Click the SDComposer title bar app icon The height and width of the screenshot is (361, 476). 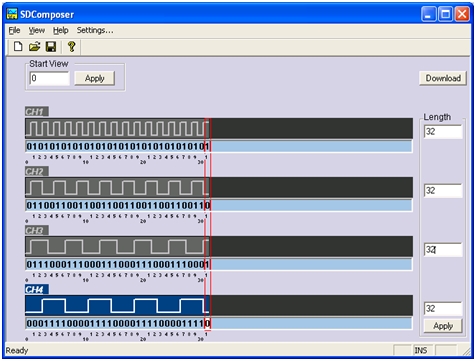pos(12,14)
